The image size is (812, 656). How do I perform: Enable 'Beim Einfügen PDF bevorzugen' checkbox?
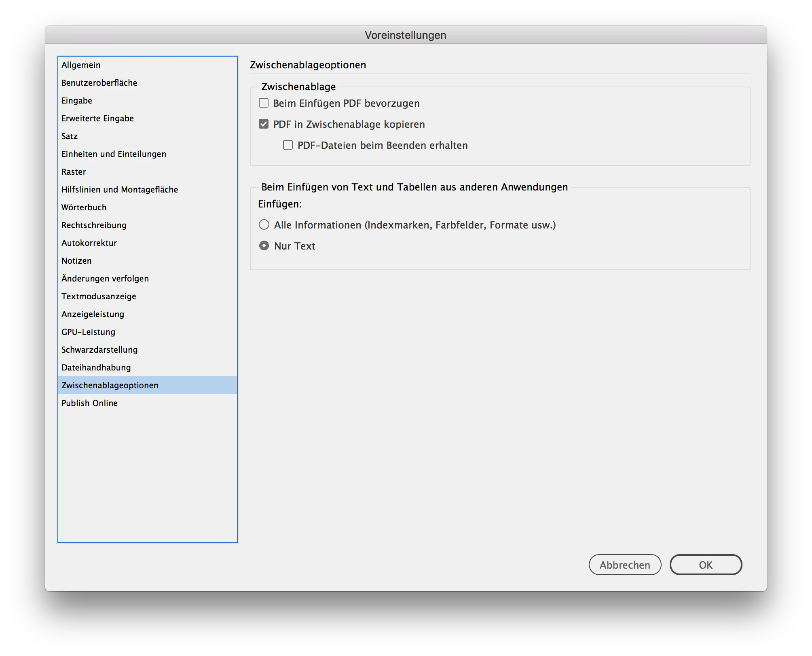coord(264,103)
